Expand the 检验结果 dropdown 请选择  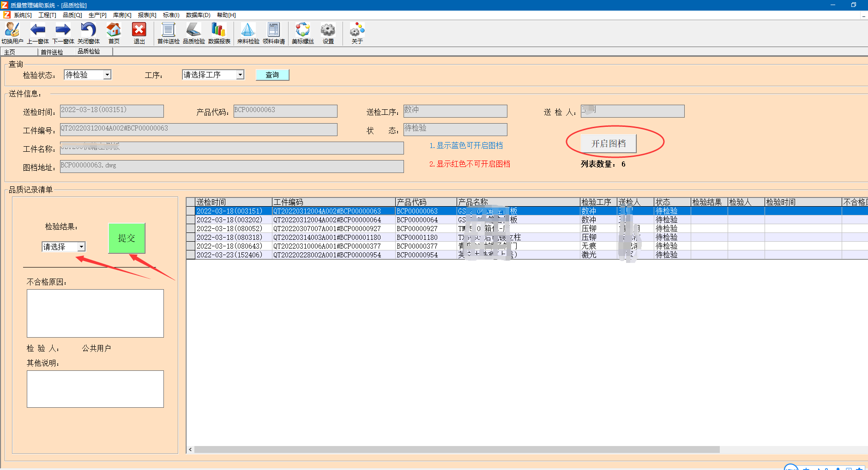click(x=81, y=247)
